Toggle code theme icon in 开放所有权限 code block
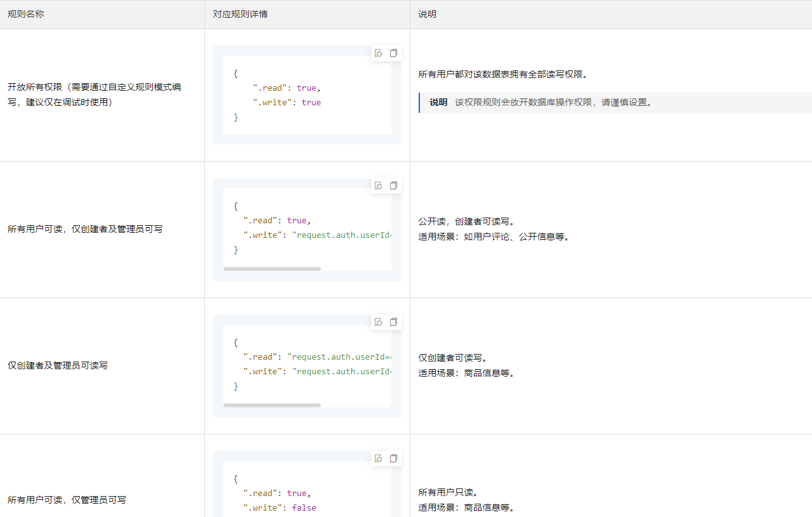The width and height of the screenshot is (812, 517). tap(378, 53)
